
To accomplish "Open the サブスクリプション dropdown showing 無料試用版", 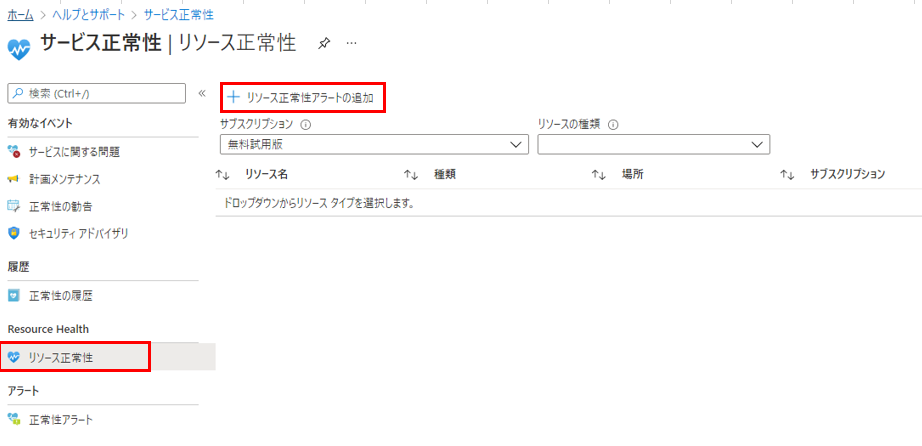I will coord(375,144).
